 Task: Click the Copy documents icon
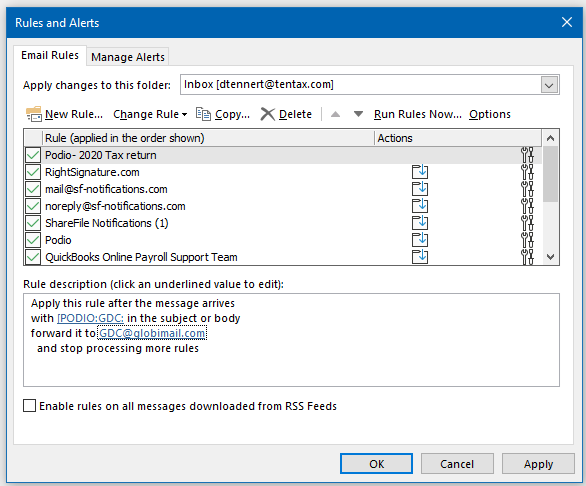pyautogui.click(x=203, y=114)
